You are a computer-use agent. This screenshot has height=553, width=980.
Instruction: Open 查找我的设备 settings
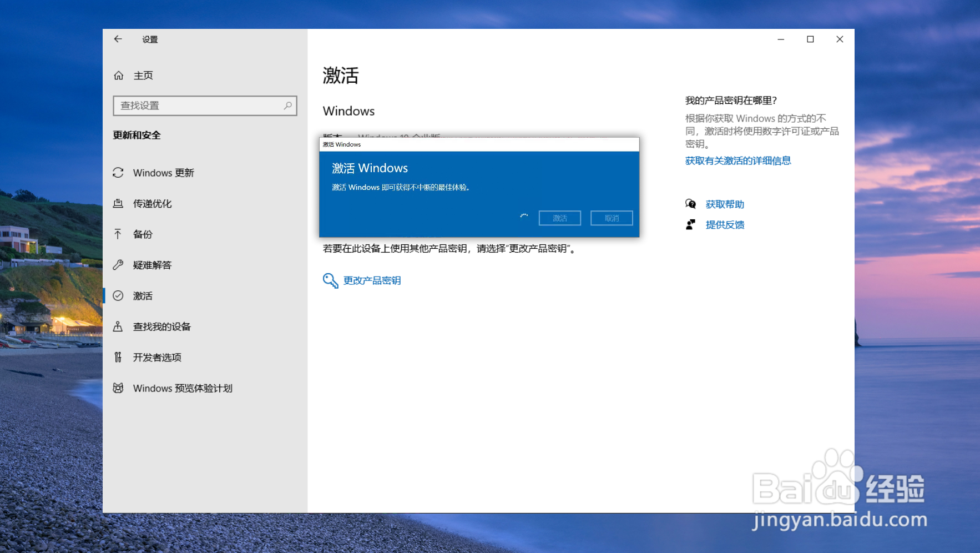161,326
